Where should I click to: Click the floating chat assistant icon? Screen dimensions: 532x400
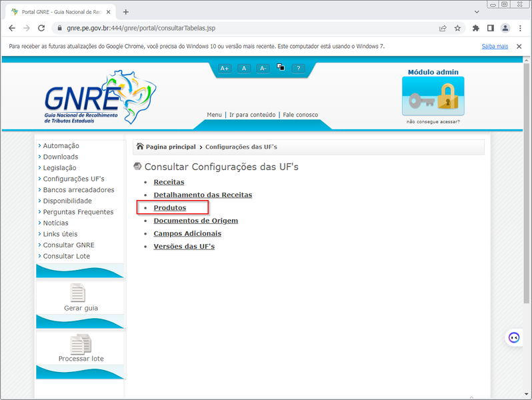pyautogui.click(x=514, y=337)
